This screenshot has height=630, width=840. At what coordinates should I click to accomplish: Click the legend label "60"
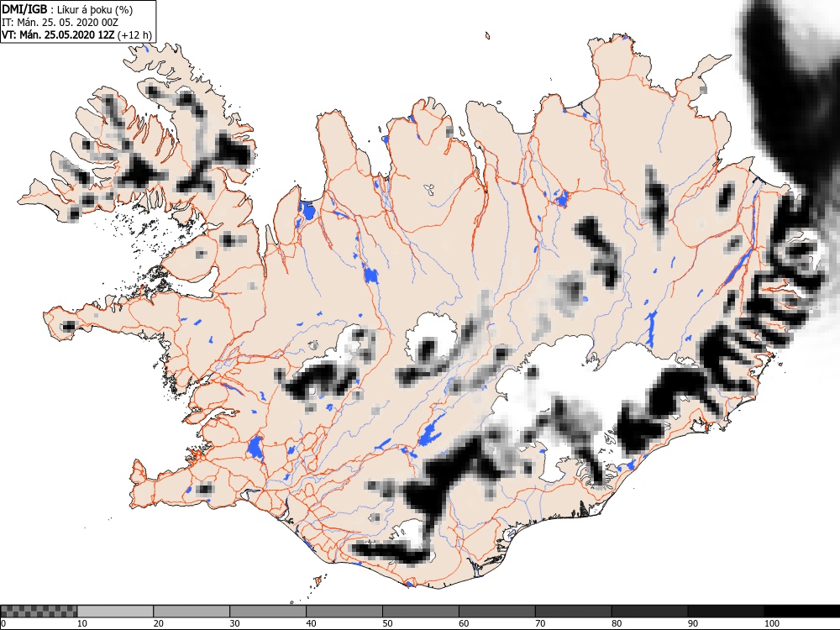click(x=464, y=623)
